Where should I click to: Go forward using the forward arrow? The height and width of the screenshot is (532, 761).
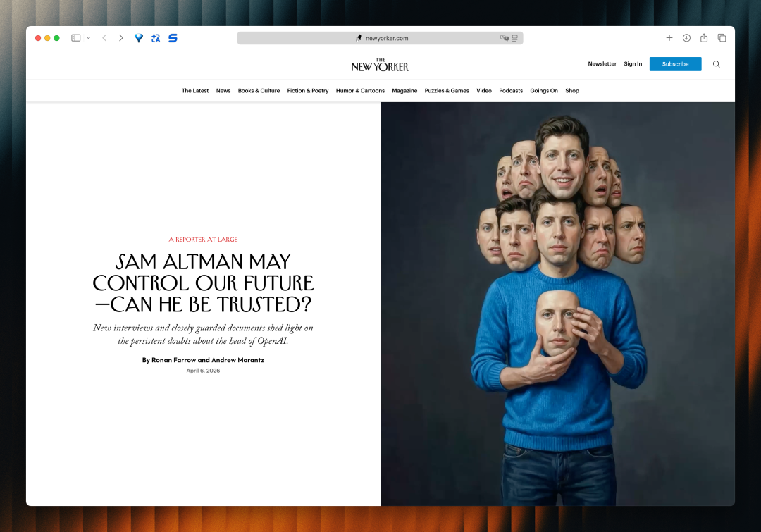[120, 38]
